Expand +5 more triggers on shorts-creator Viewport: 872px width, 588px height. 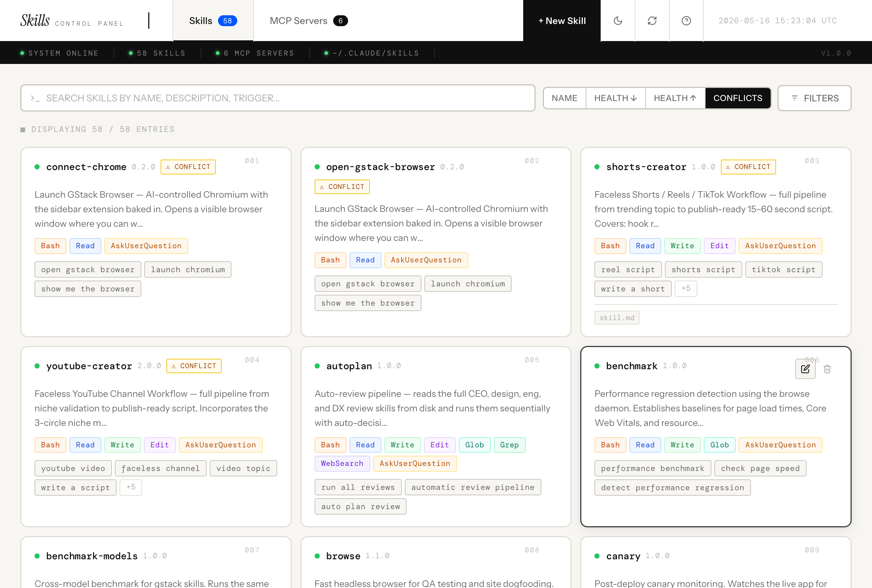coord(686,289)
